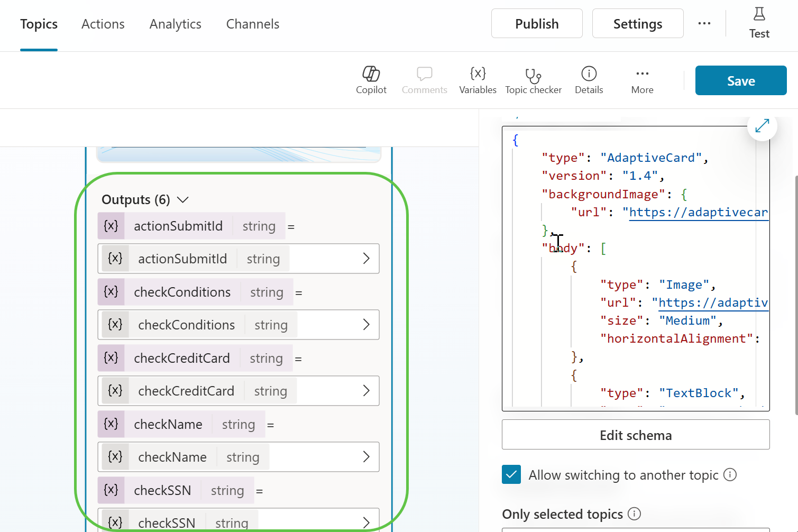Uncheck Allow switching to another topic

tap(511, 474)
